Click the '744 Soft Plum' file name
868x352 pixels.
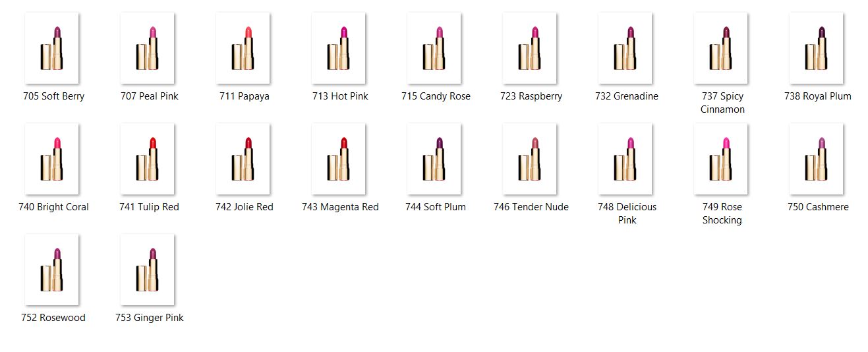pyautogui.click(x=436, y=207)
